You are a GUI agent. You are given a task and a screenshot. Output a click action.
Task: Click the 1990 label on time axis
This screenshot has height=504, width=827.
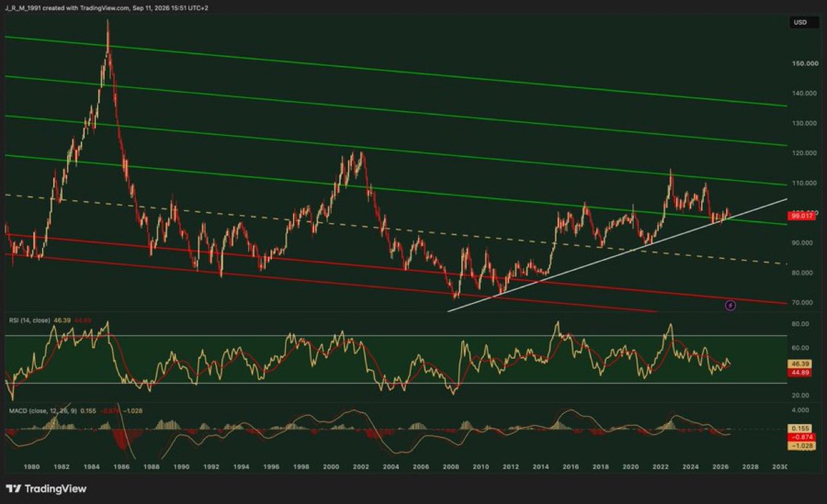pyautogui.click(x=181, y=466)
